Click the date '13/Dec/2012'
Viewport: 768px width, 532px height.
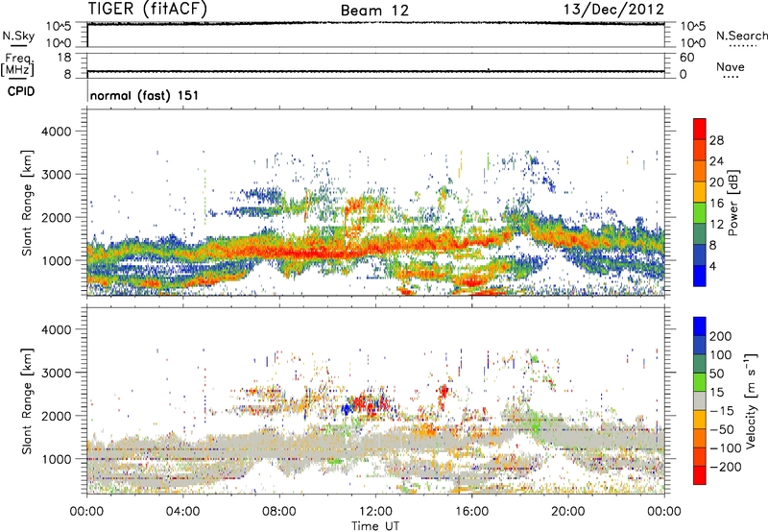tap(613, 9)
